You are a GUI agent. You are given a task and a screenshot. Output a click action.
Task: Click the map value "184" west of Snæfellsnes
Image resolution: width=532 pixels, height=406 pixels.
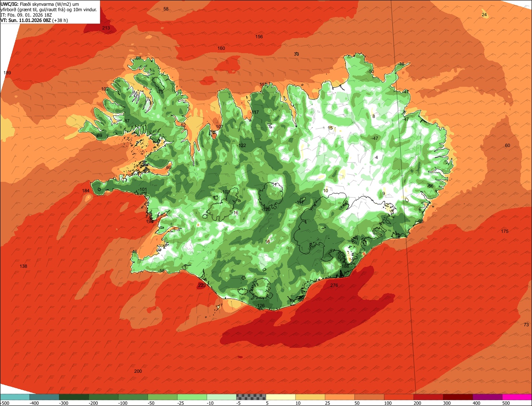click(x=86, y=191)
